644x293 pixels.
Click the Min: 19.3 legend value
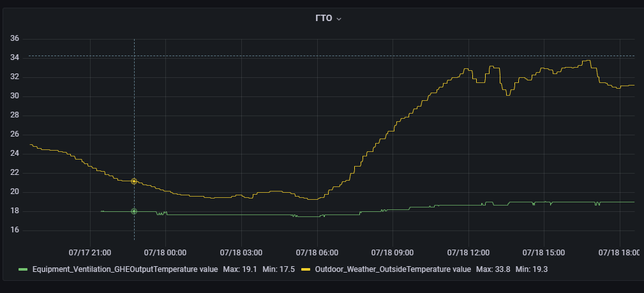(532, 269)
